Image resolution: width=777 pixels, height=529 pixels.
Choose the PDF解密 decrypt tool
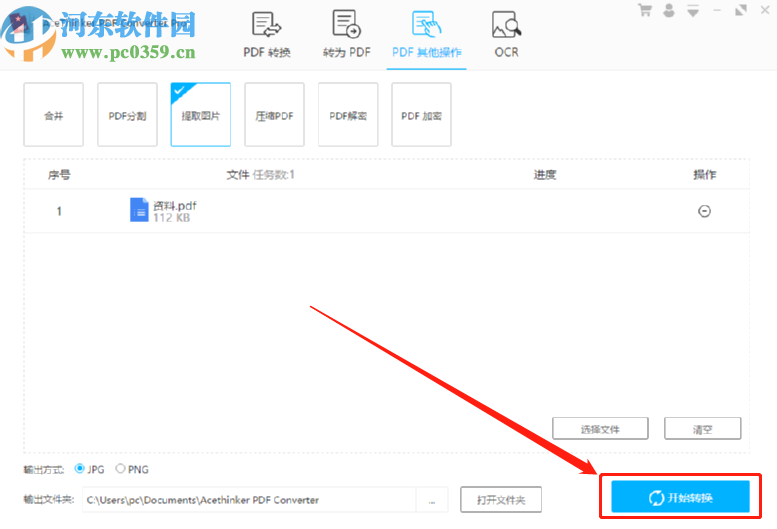348,114
